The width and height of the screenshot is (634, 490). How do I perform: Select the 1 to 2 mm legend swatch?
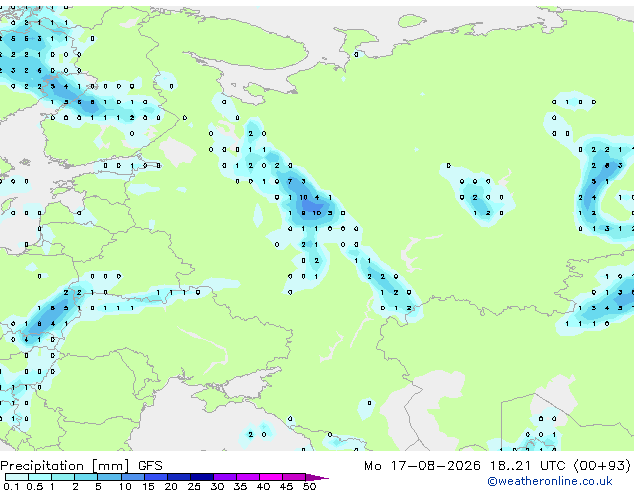tap(63, 477)
